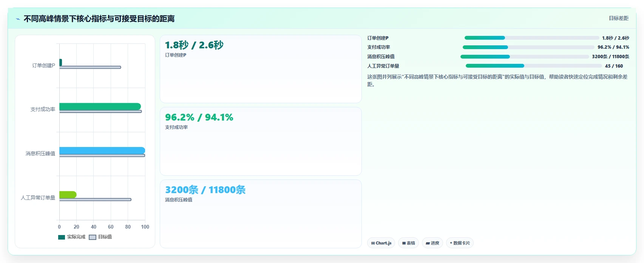Click the 数据卡片 tag chip
The image size is (644, 263).
[460, 243]
